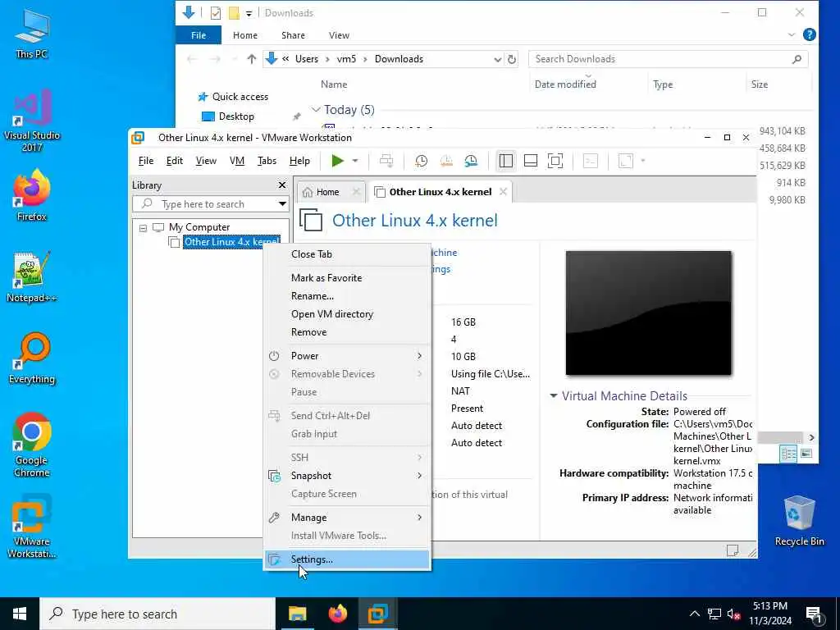Switch Explorer to details view icon
Viewport: 840px width, 630px height.
point(788,454)
